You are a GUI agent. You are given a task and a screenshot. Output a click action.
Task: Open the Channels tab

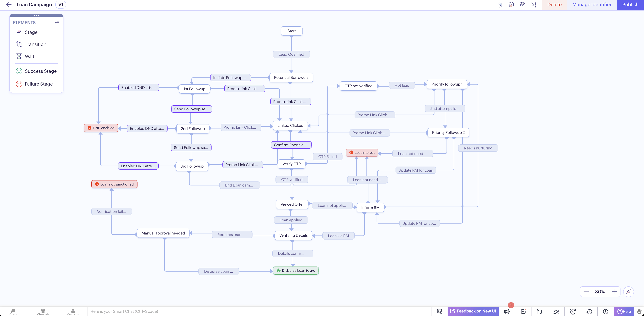coord(43,312)
